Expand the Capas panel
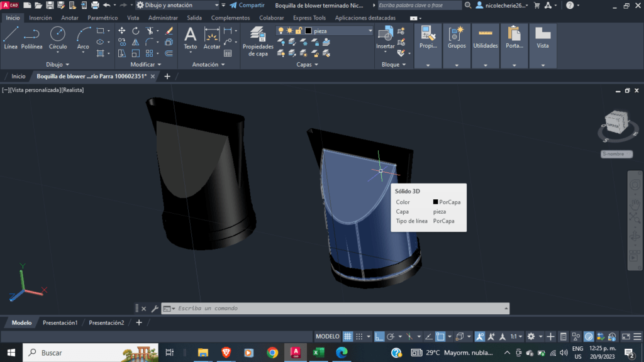Screen dimensions: 644x362 coord(307,65)
